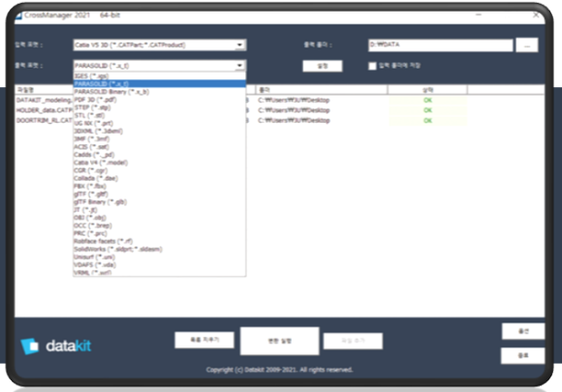Click the grayed-out add file button
This screenshot has height=392, width=562.
pyautogui.click(x=353, y=341)
